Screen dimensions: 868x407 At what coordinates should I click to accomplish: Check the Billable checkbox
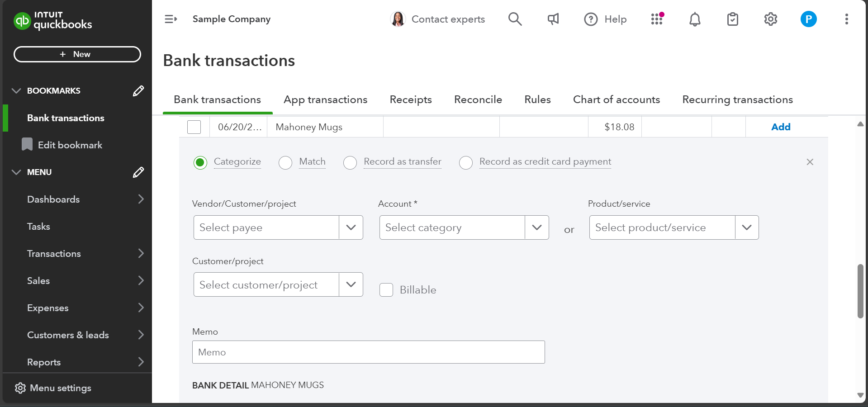(x=386, y=290)
